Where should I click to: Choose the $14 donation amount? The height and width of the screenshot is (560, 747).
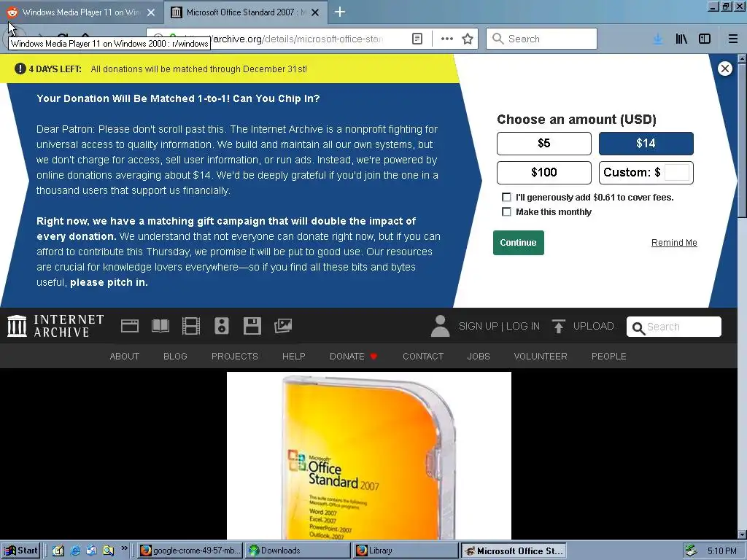(x=646, y=144)
